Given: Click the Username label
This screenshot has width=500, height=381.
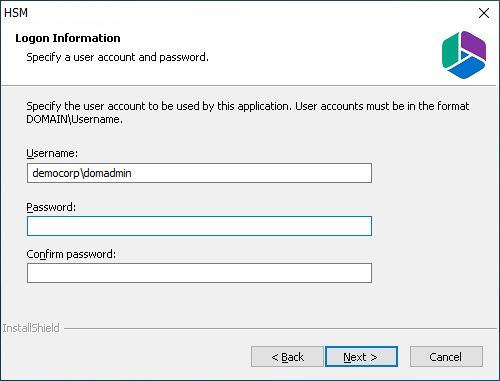Looking at the screenshot, I should (52, 153).
